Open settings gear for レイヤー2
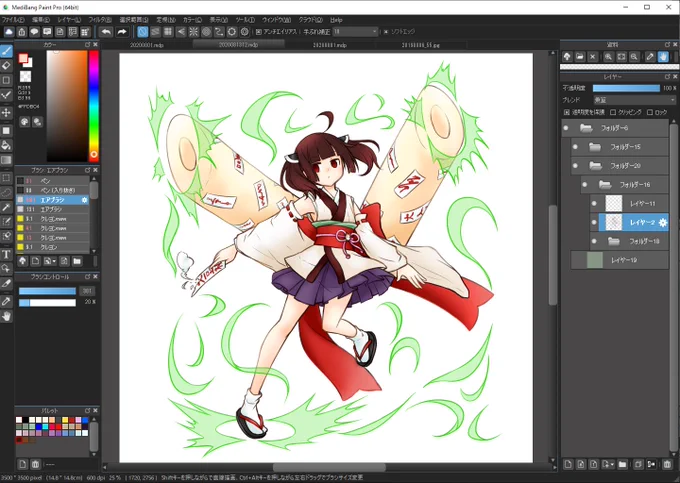Viewport: 680px width, 483px height. click(663, 222)
